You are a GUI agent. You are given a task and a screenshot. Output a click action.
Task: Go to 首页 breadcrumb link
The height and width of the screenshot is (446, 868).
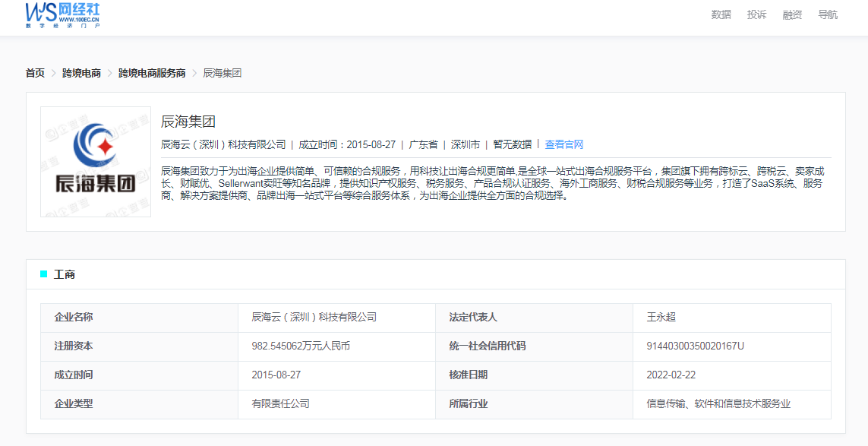click(35, 73)
